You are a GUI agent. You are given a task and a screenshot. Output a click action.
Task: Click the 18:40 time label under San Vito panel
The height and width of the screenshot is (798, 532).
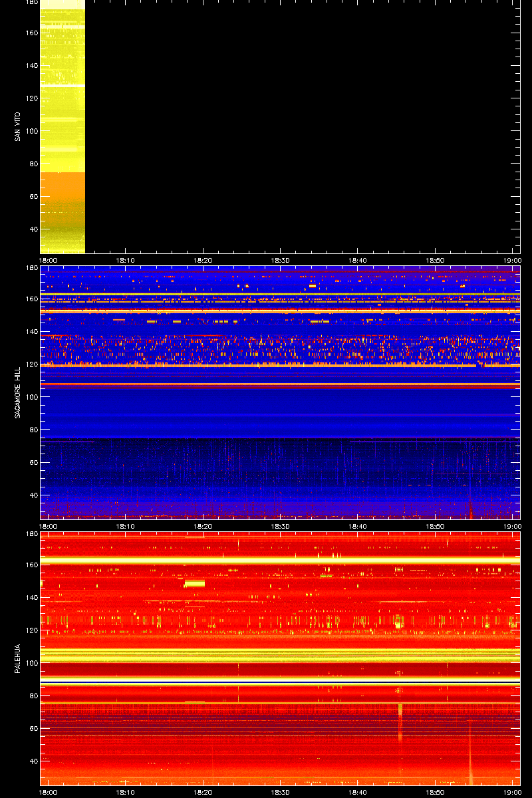[358, 261]
